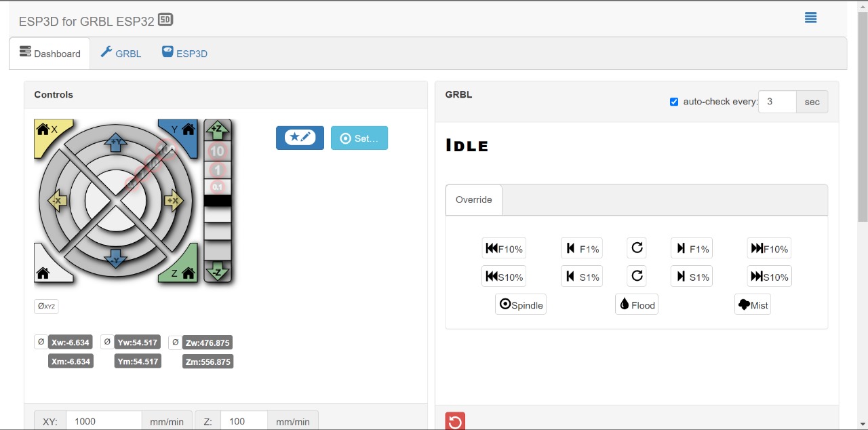Image resolution: width=868 pixels, height=430 pixels.
Task: Open the Set… dropdown button
Action: pos(359,138)
